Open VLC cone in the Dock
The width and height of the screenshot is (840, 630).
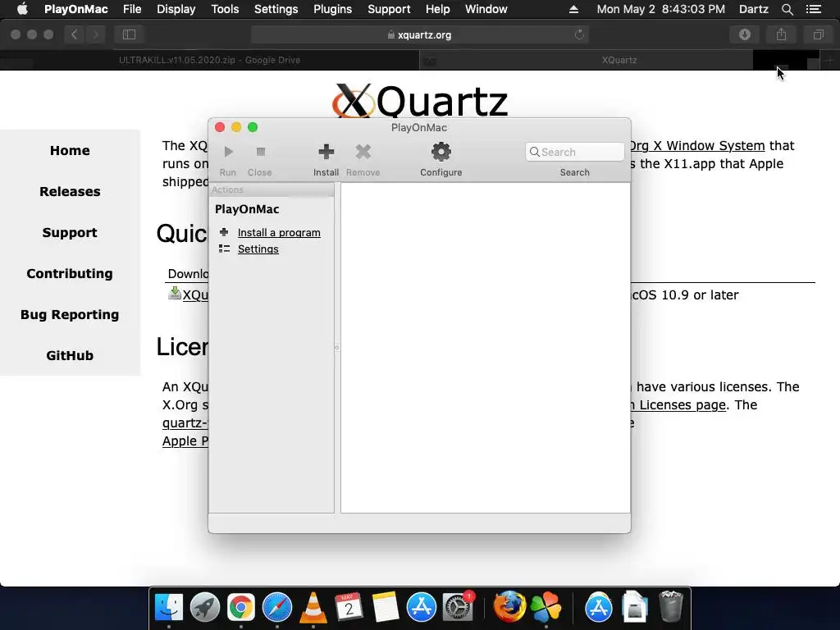[313, 608]
